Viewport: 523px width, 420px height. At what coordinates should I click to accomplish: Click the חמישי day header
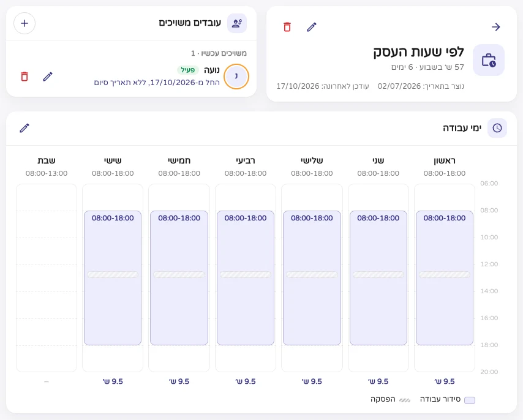[x=179, y=160]
